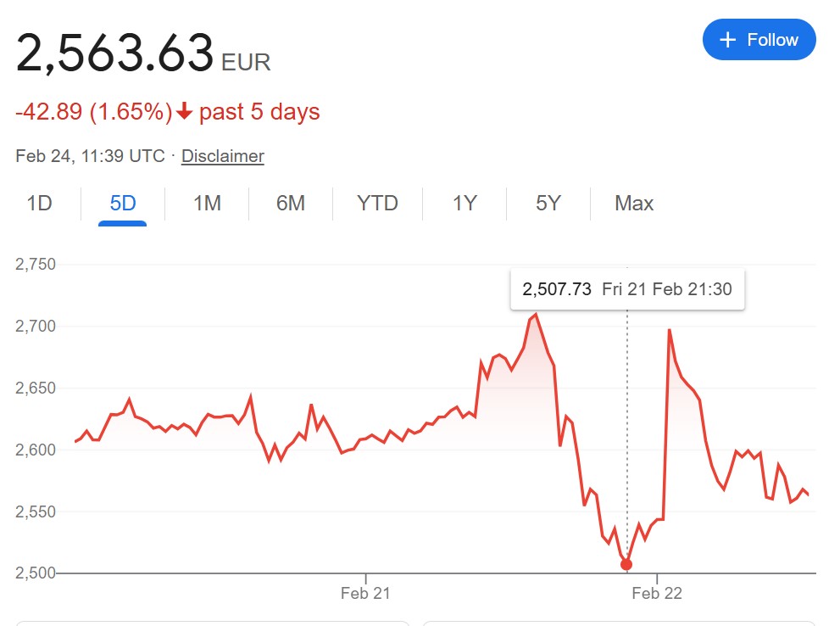Click the plus icon in Follow button
The height and width of the screenshot is (626, 840).
[x=727, y=39]
